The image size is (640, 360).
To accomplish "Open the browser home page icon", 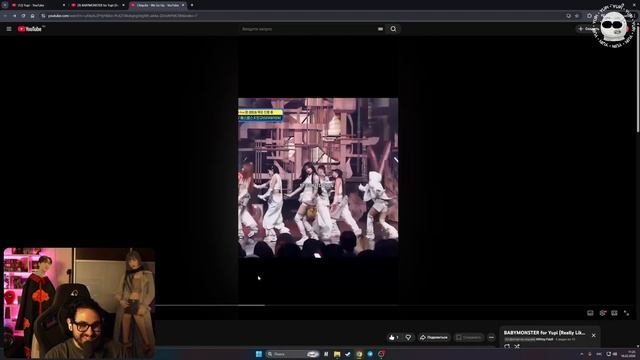I will tap(32, 16).
